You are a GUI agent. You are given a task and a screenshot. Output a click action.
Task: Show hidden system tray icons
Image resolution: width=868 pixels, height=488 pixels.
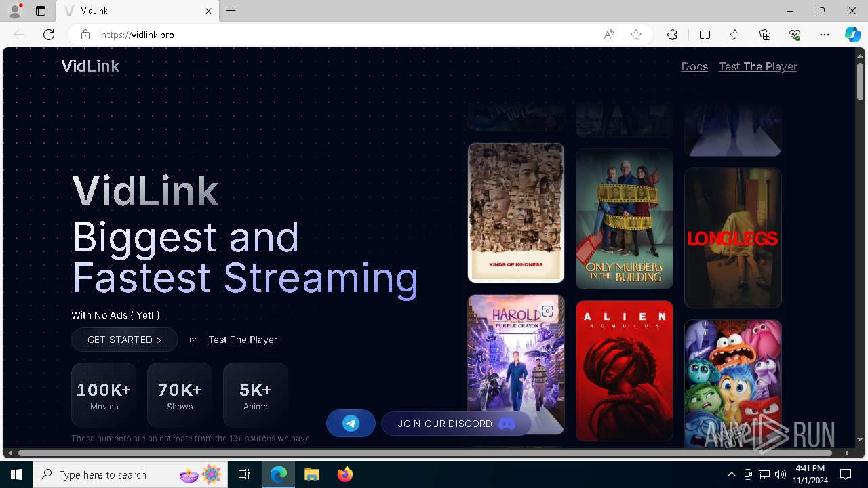click(x=731, y=474)
